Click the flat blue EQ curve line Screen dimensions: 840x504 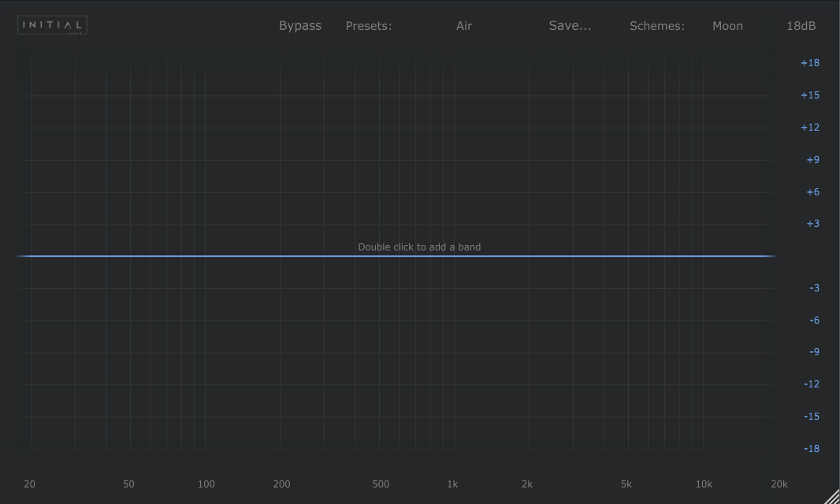pos(236,256)
